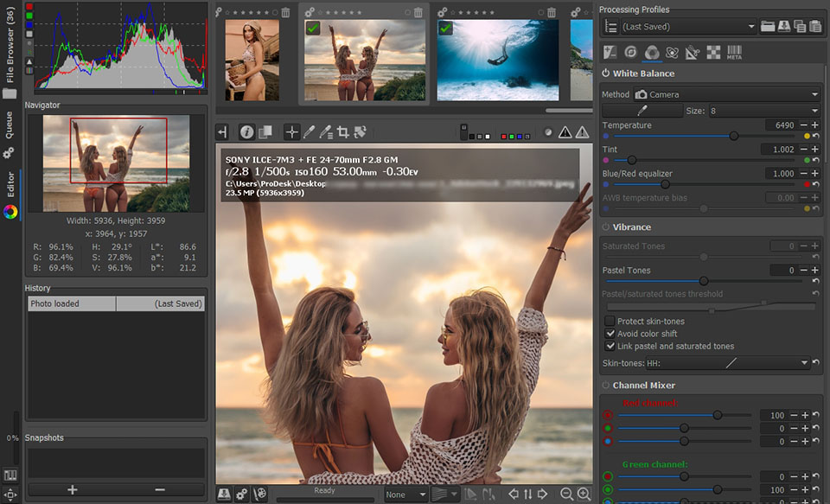830x504 pixels.
Task: Select the hand/crosshair navigation tool
Action: point(291,131)
